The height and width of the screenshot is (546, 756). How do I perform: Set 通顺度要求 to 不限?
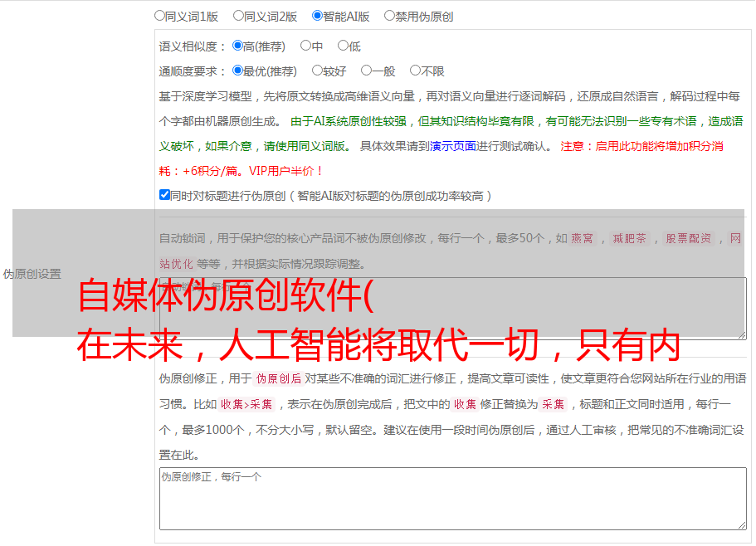point(415,71)
